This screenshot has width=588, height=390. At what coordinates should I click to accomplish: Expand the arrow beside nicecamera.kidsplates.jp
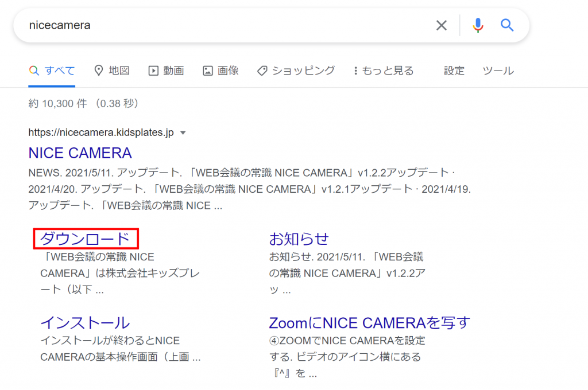point(183,132)
